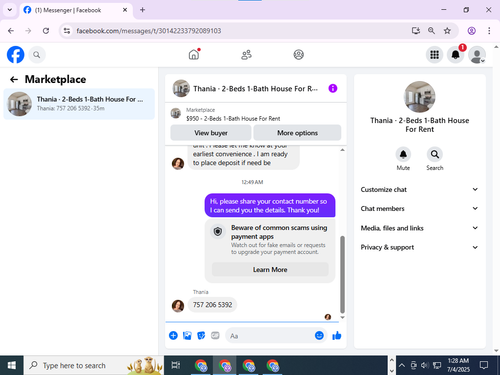This screenshot has height=375, width=500.
Task: Reload the page in Chrome
Action: pyautogui.click(x=46, y=31)
